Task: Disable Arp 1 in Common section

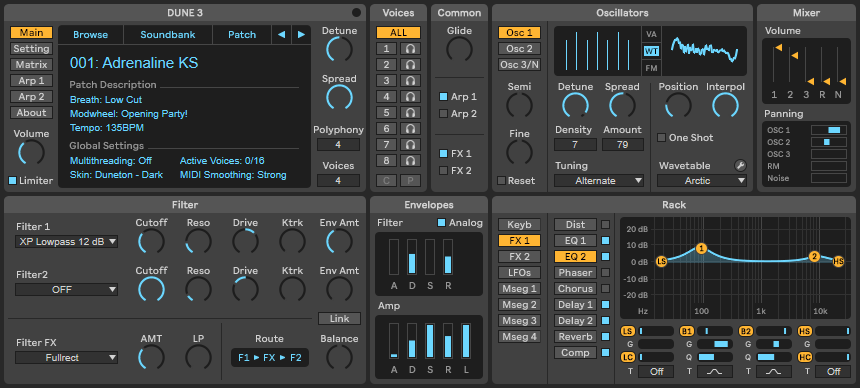Action: tap(443, 97)
